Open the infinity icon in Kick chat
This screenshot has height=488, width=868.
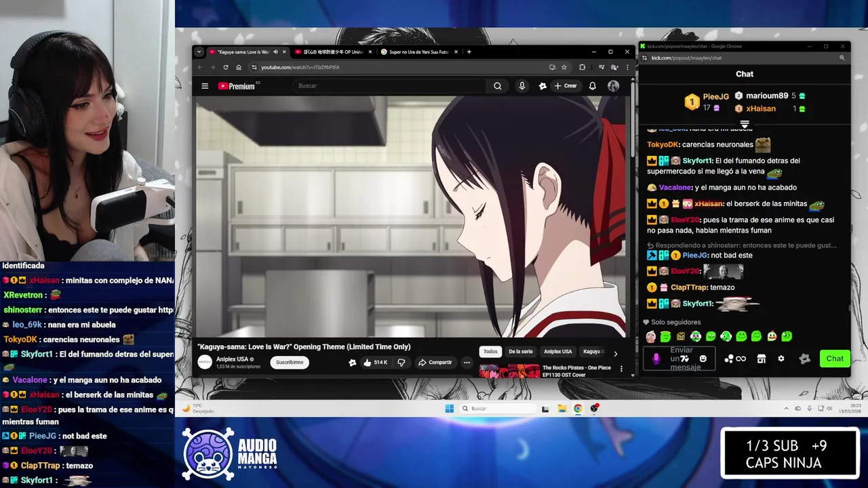[741, 359]
